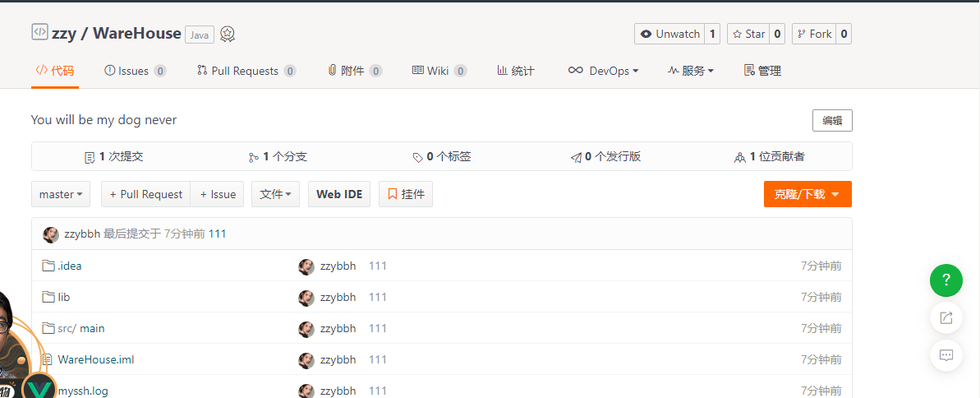Viewport: 980px width, 398px height.
Task: Switch to the 代码 tab
Action: click(55, 71)
